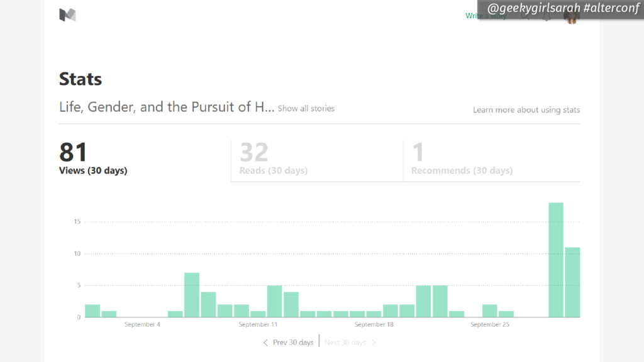This screenshot has height=362, width=644.
Task: Click the left chevron beside Prev 30 days
Action: 265,343
